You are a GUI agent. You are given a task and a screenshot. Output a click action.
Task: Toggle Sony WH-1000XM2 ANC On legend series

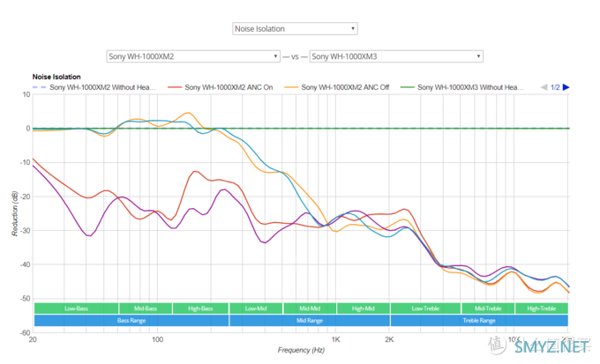(221, 87)
